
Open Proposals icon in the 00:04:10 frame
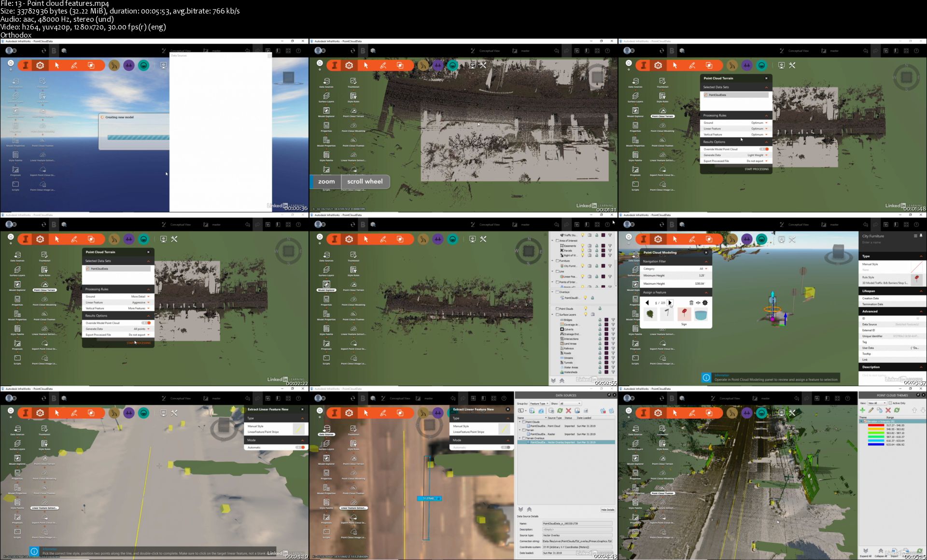point(17,517)
